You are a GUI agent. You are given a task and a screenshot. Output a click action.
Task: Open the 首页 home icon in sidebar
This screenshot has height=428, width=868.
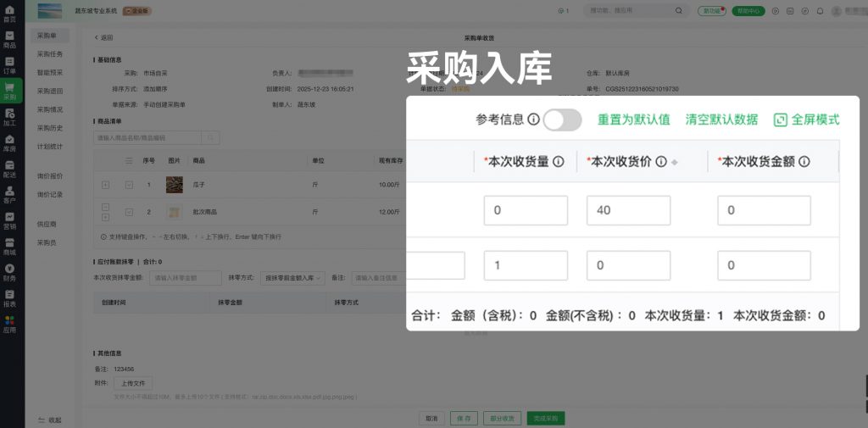(x=9, y=14)
